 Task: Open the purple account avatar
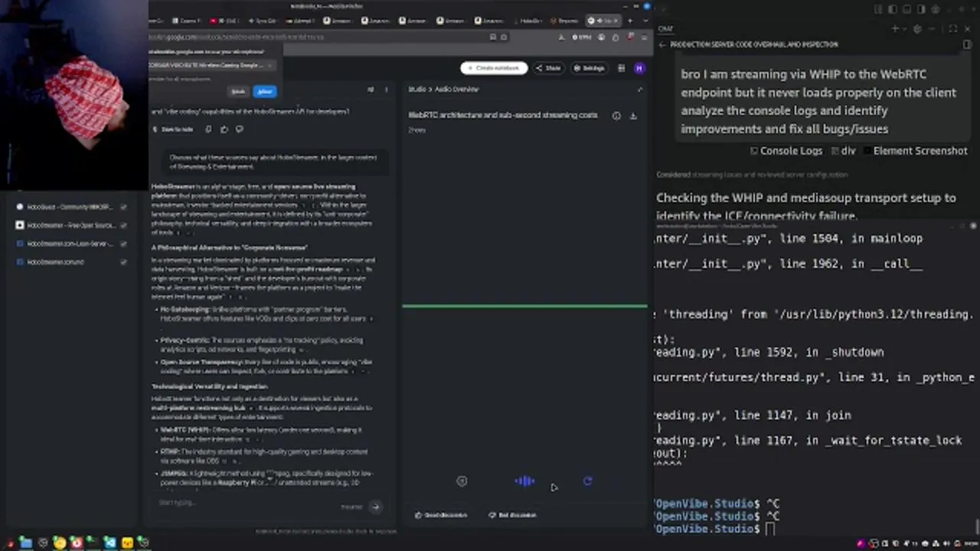tap(639, 68)
